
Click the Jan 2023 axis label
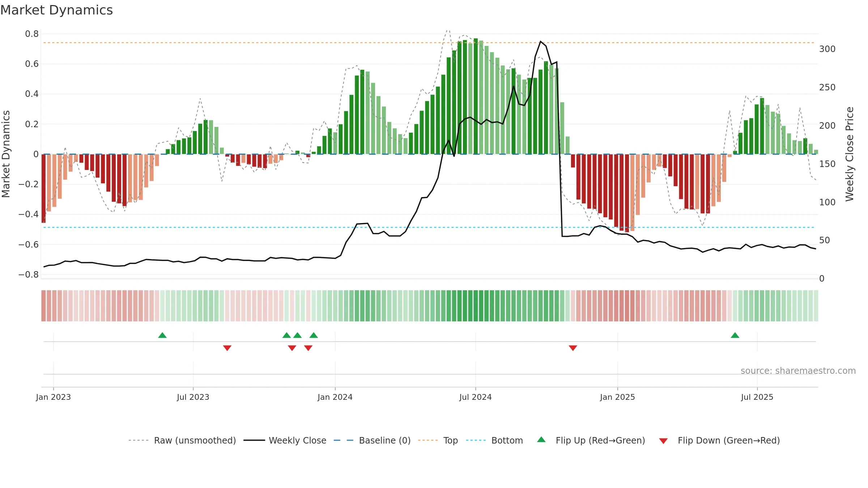click(54, 397)
